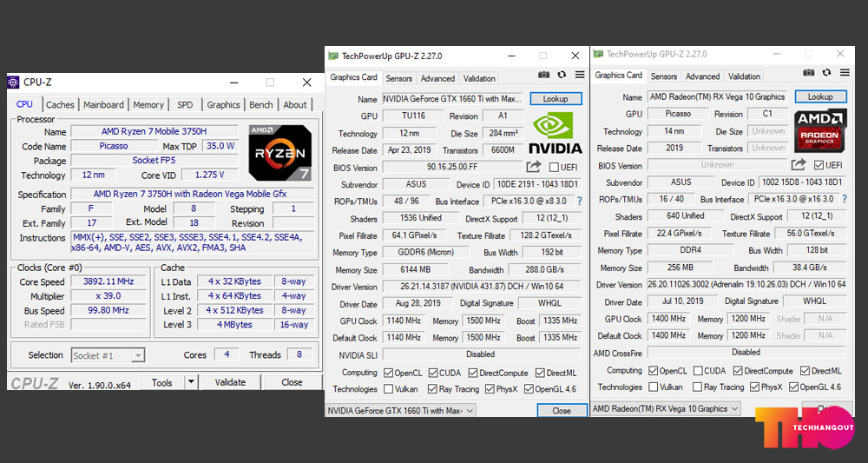868x463 pixels.
Task: Toggle CUDA checkbox in AMD GPU-Z
Action: click(x=698, y=371)
